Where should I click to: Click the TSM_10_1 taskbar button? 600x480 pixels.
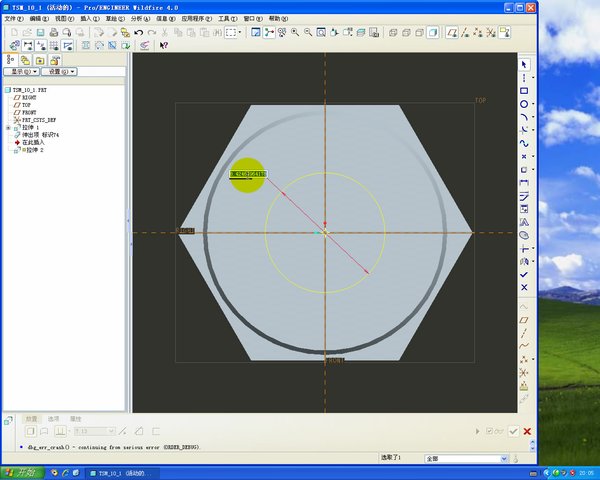coord(123,472)
